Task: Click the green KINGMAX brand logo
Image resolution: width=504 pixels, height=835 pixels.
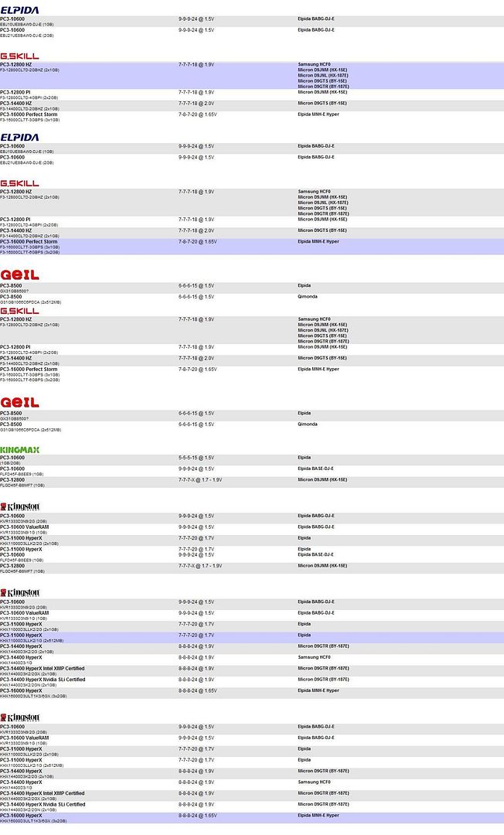Action: coord(19,450)
